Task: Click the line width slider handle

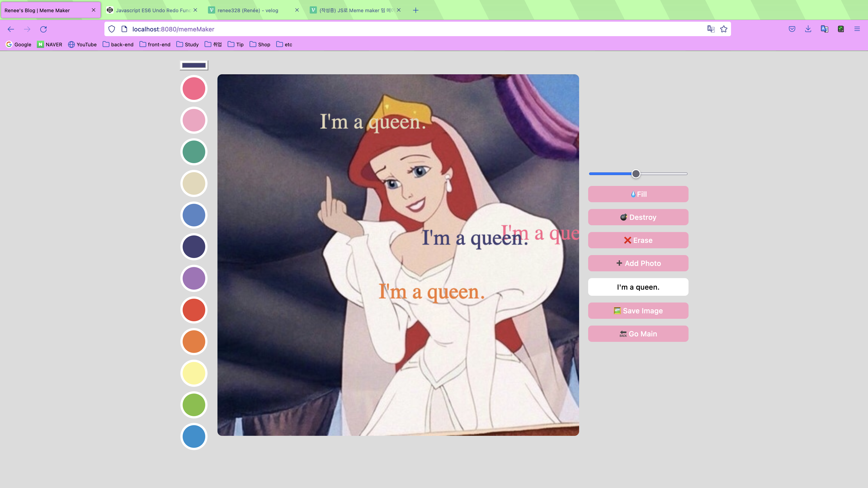Action: coord(635,174)
